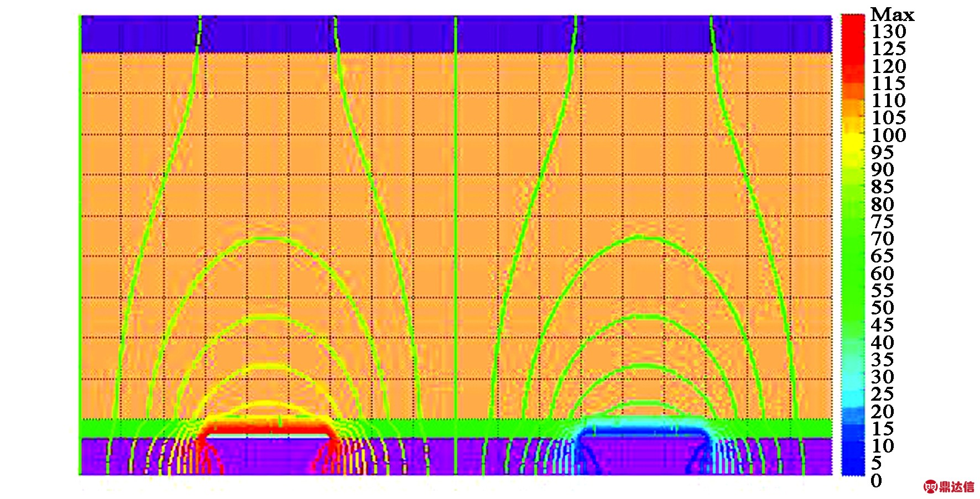Select the 120 legend value

[x=889, y=66]
